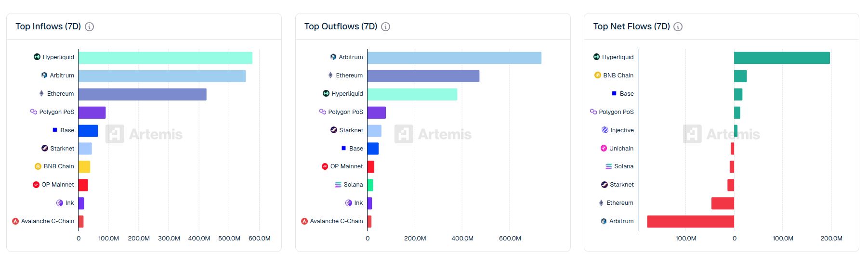Click Hyperliquid inflow bar
This screenshot has height=264, width=868.
tap(165, 58)
